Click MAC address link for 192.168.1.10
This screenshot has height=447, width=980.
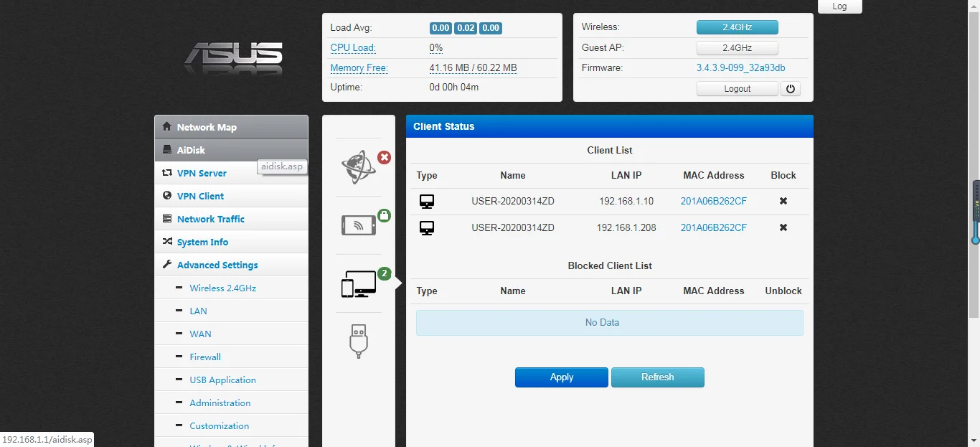(x=714, y=202)
